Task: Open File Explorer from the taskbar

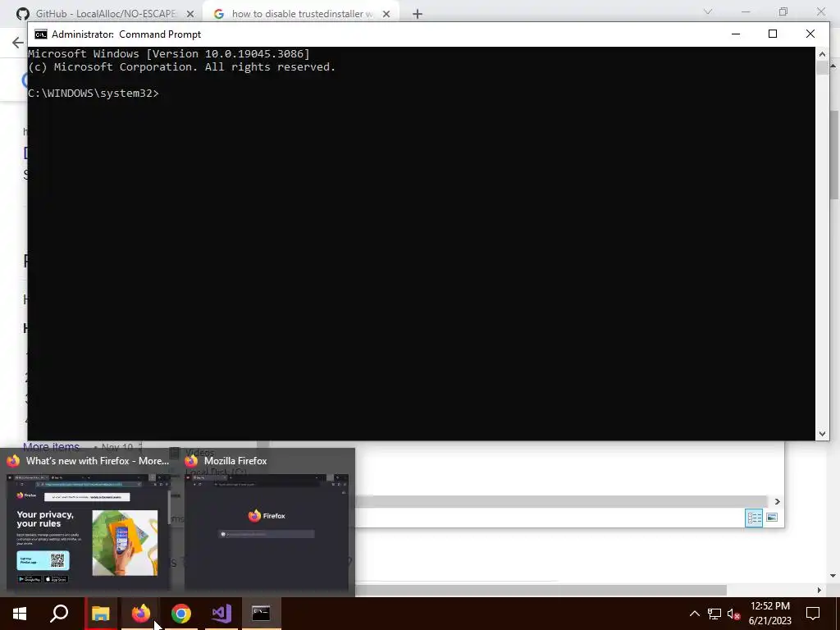Action: coord(101,614)
